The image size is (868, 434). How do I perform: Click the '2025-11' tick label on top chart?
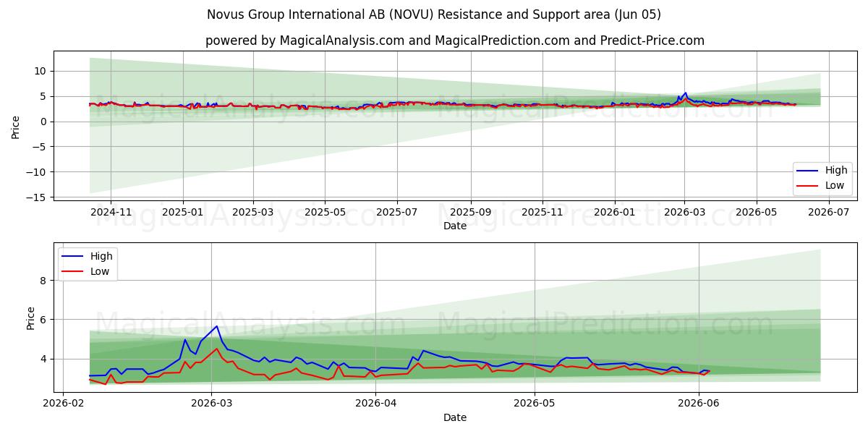[x=542, y=212]
